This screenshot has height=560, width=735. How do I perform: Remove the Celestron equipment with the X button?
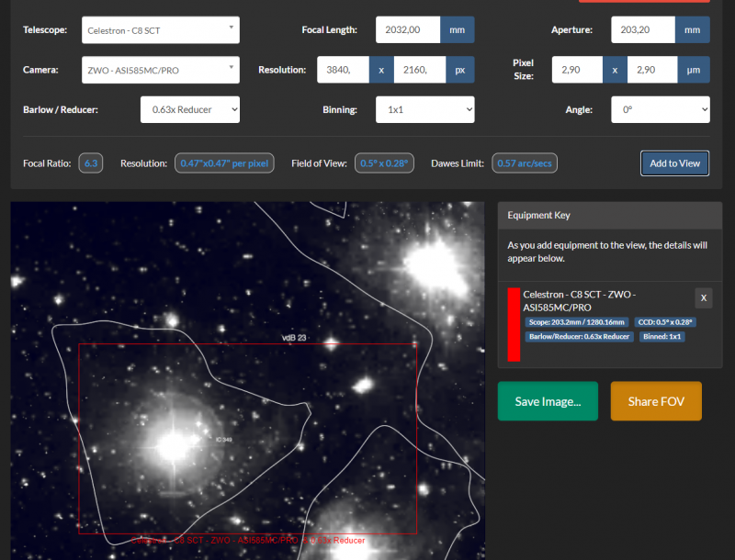pyautogui.click(x=703, y=297)
